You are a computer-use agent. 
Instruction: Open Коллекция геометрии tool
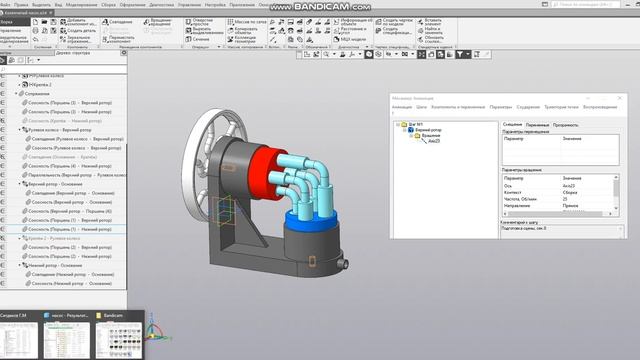(242, 39)
